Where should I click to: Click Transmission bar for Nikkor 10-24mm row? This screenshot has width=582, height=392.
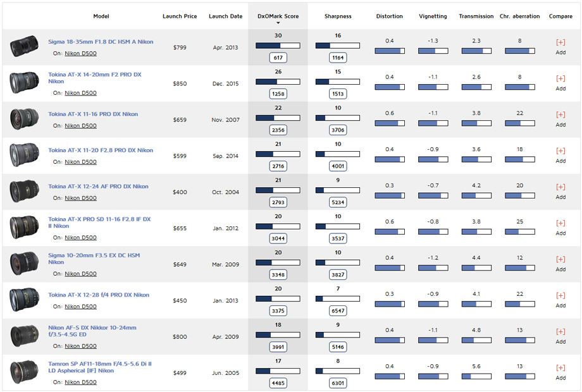tap(476, 340)
